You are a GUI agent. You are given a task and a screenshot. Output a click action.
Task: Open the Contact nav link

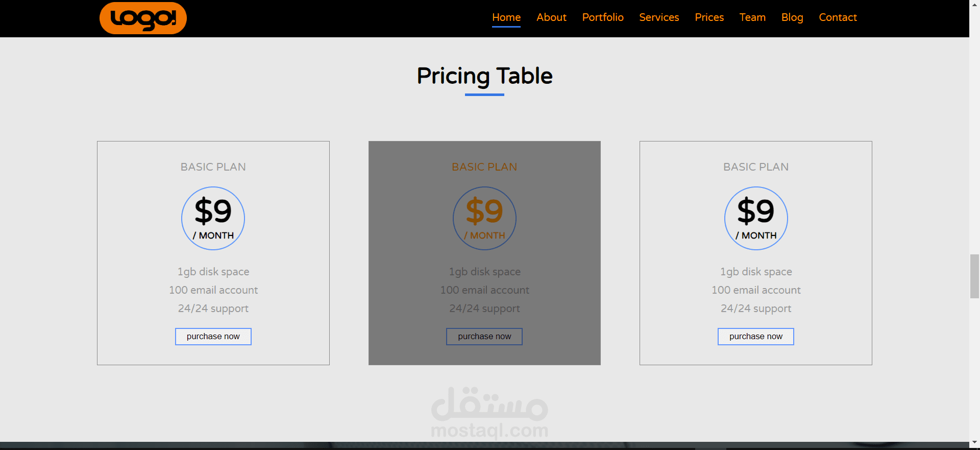(x=838, y=17)
